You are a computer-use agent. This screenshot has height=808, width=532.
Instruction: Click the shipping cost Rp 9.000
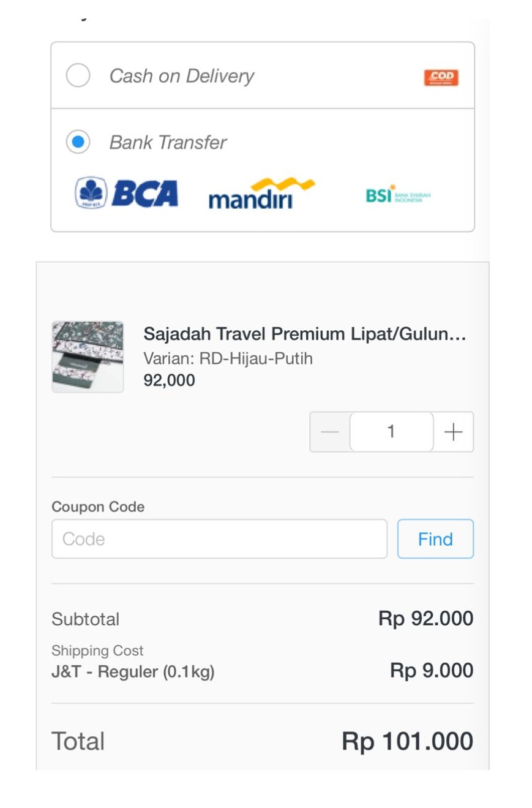click(x=432, y=671)
